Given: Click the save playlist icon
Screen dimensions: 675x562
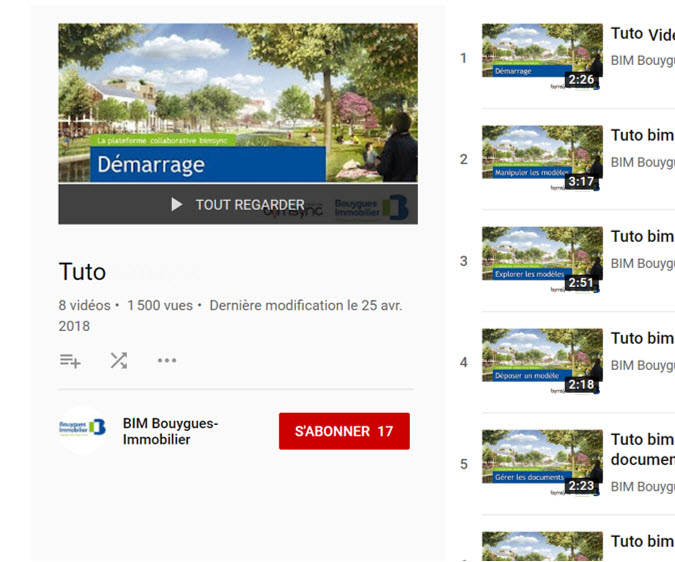Looking at the screenshot, I should click(x=70, y=361).
